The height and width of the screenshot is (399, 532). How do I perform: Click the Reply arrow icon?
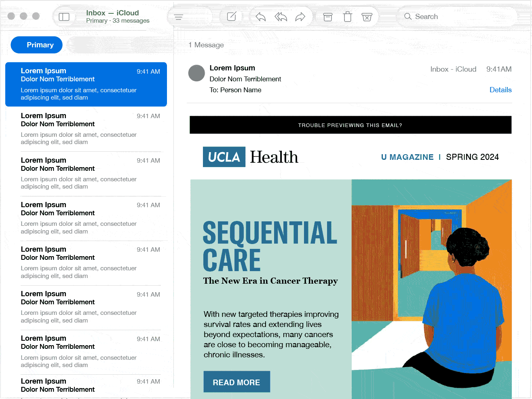tap(260, 17)
